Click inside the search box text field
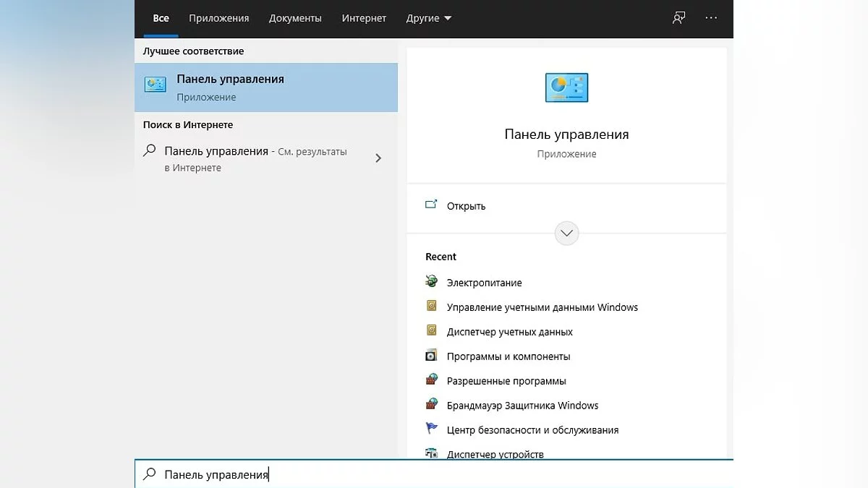This screenshot has width=868, height=488. (434, 474)
